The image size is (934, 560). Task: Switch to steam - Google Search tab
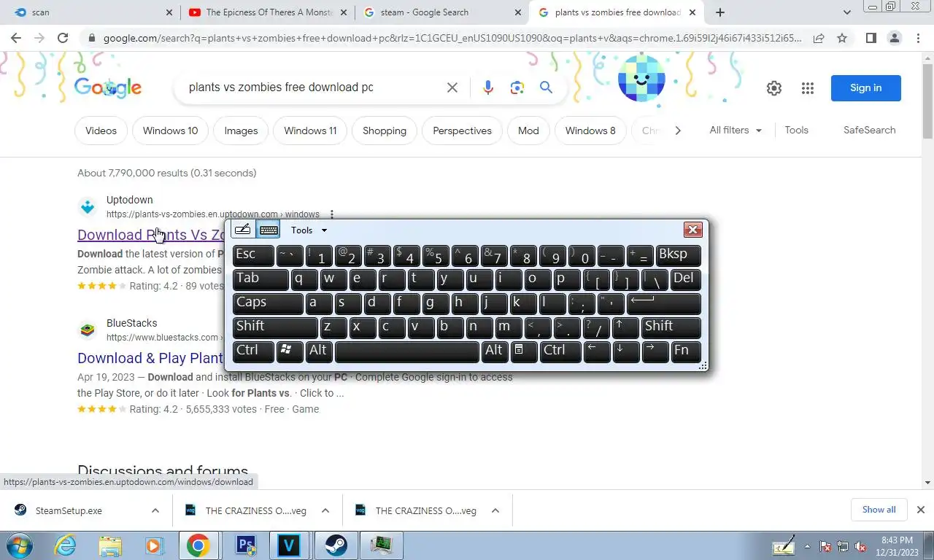[442, 12]
